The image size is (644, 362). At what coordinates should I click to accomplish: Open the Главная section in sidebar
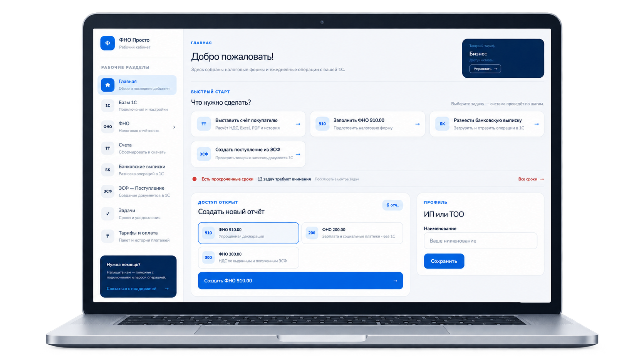point(137,85)
